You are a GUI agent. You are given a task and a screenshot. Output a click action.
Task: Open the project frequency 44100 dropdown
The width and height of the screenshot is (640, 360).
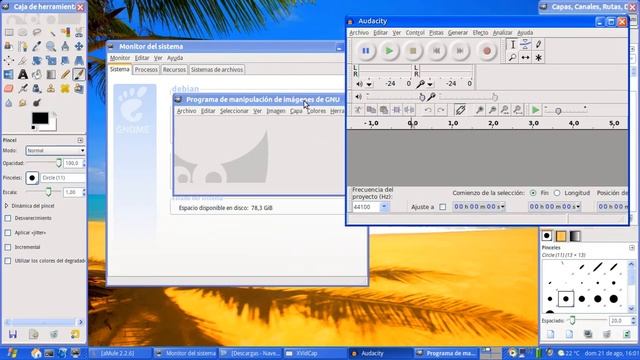point(384,207)
